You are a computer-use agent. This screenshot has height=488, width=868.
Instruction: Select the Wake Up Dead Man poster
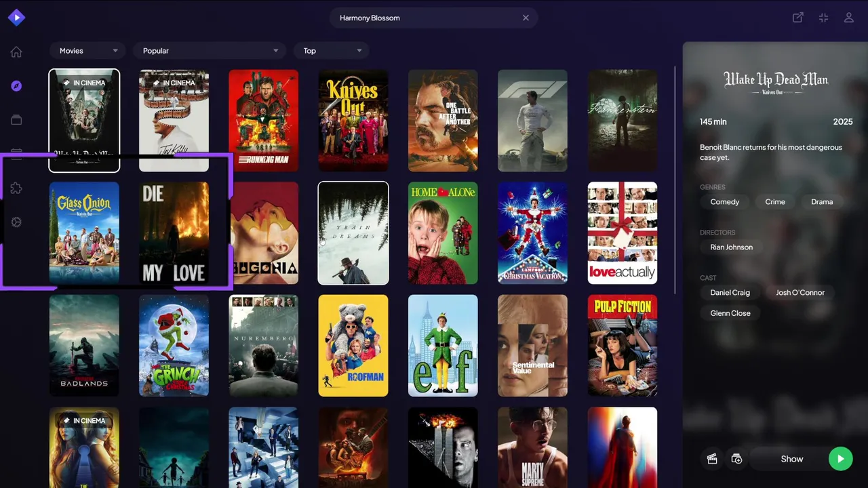(84, 121)
